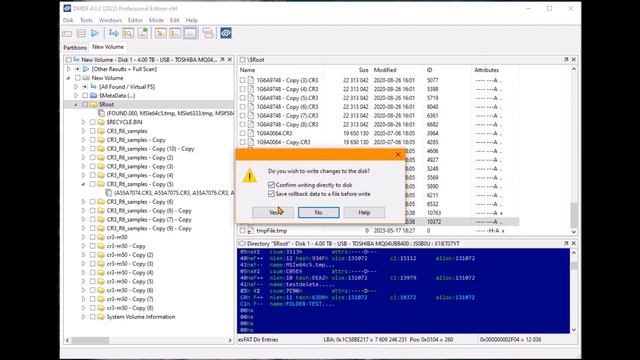Click the DMDE app icon in title bar
This screenshot has height=360, width=640.
click(67, 8)
